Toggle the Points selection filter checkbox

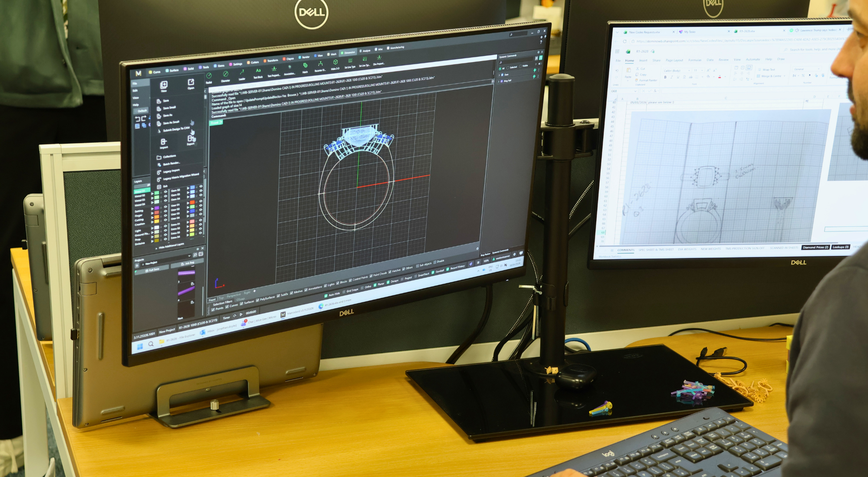tap(213, 309)
